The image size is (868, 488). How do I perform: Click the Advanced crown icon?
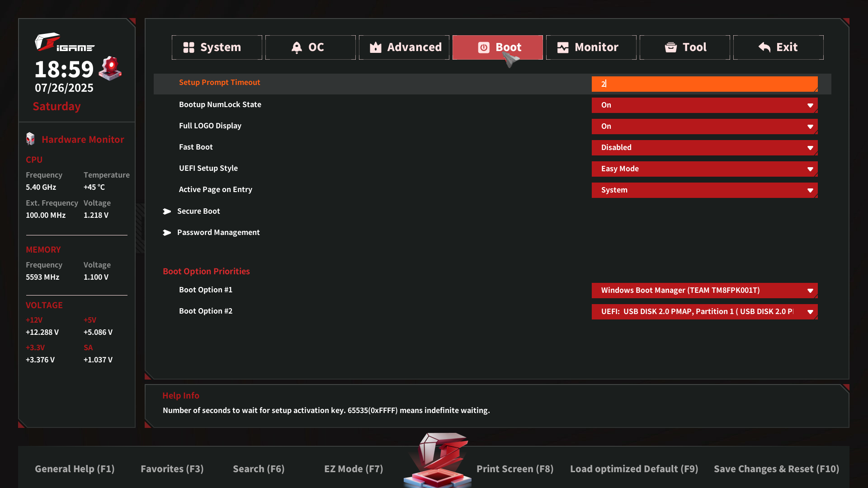[x=376, y=47]
